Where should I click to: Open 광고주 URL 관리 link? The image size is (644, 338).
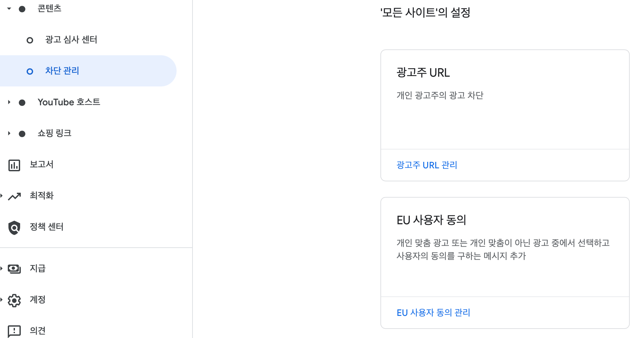(426, 165)
